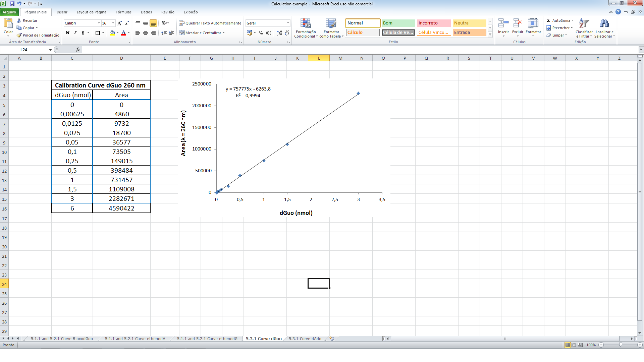The width and height of the screenshot is (644, 362).
Task: Click the zoom level slider handle
Action: [x=621, y=345]
